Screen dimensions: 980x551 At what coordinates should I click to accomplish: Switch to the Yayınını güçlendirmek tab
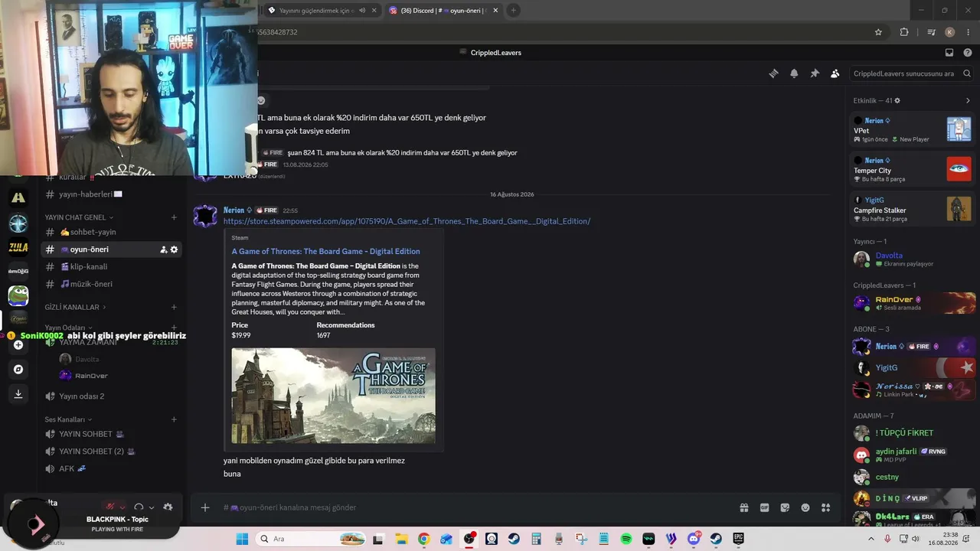[x=322, y=10]
